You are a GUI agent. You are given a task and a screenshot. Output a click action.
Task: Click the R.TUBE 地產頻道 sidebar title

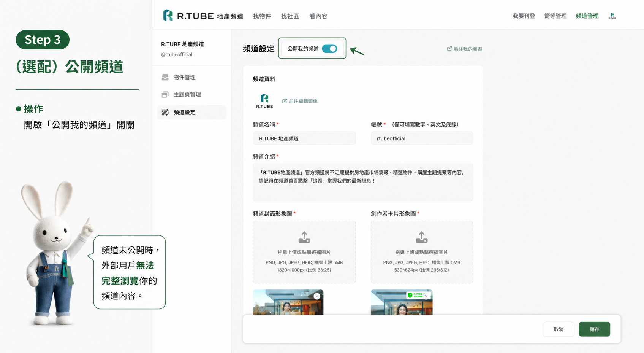(182, 44)
